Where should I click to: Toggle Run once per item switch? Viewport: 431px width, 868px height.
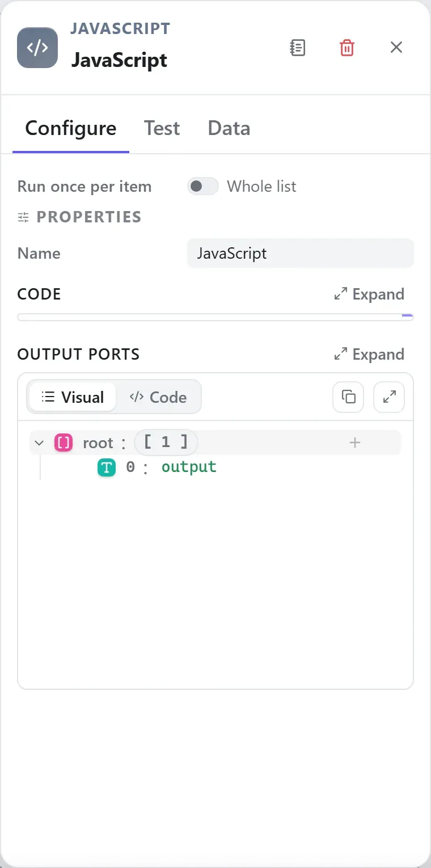tap(203, 186)
